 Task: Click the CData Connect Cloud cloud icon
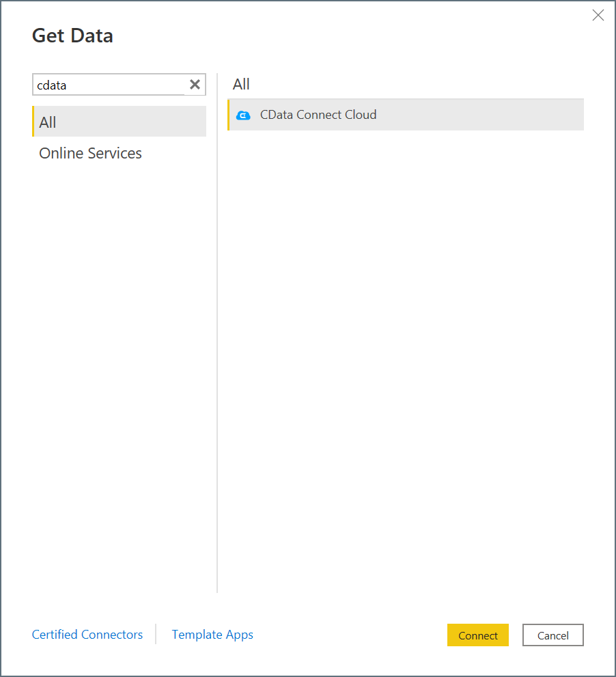pos(244,115)
